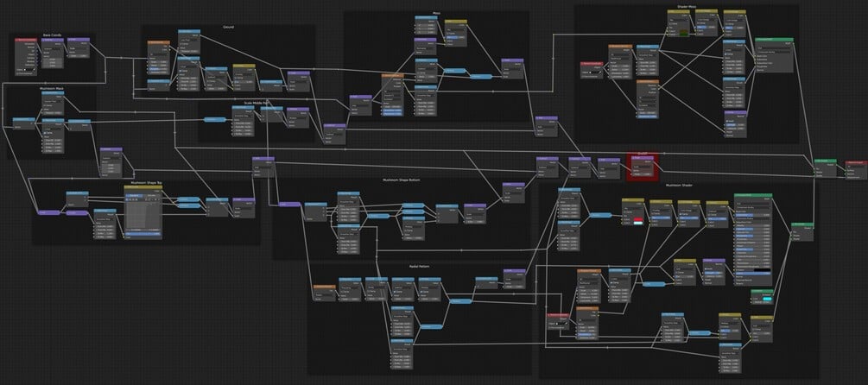This screenshot has height=385, width=868.
Task: Open green color swatch in Shader Moss mix node
Action: click(x=684, y=35)
